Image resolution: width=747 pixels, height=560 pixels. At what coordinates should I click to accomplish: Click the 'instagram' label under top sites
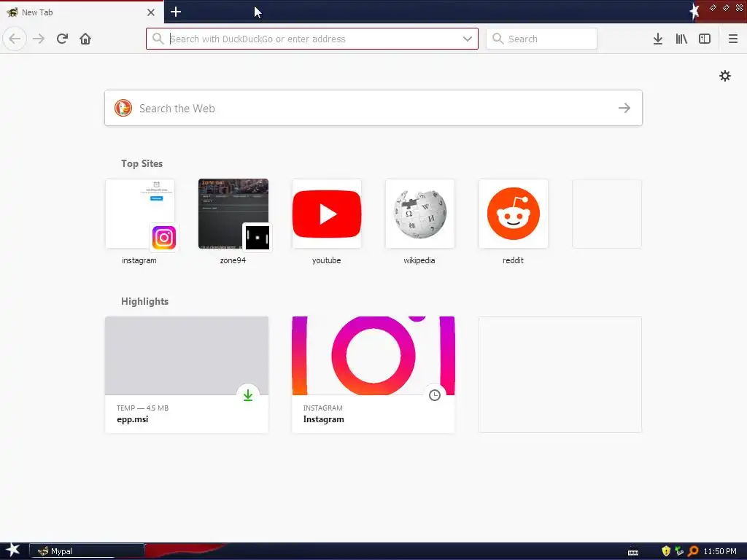[x=139, y=260]
